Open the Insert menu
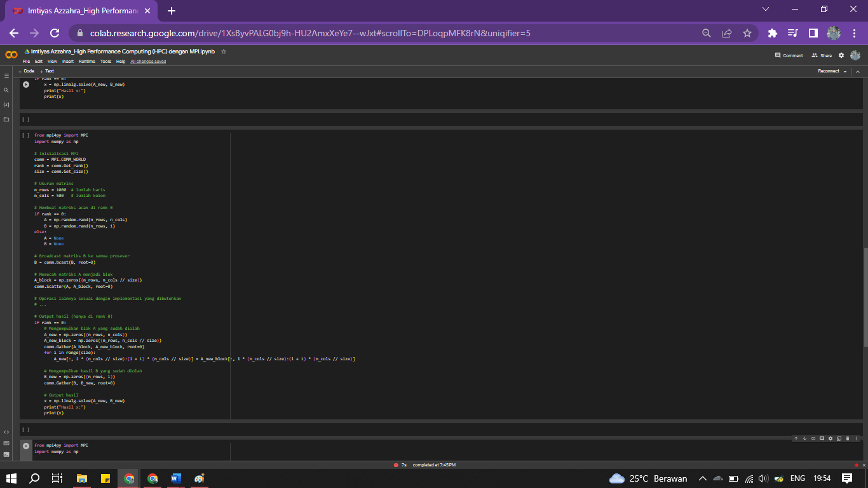The image size is (868, 488). (68, 62)
